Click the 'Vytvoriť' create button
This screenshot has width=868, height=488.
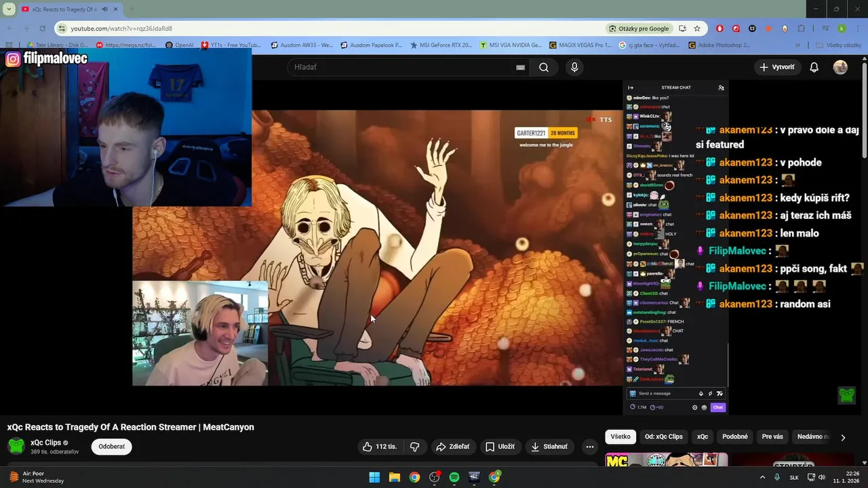pos(777,67)
